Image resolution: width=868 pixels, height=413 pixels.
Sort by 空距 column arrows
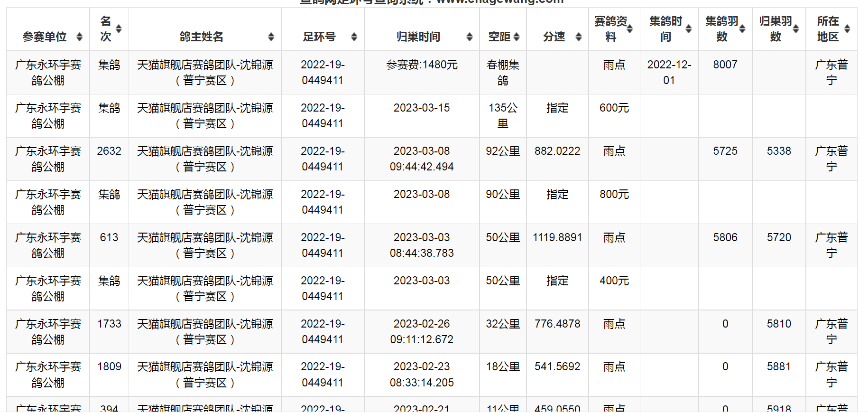517,37
